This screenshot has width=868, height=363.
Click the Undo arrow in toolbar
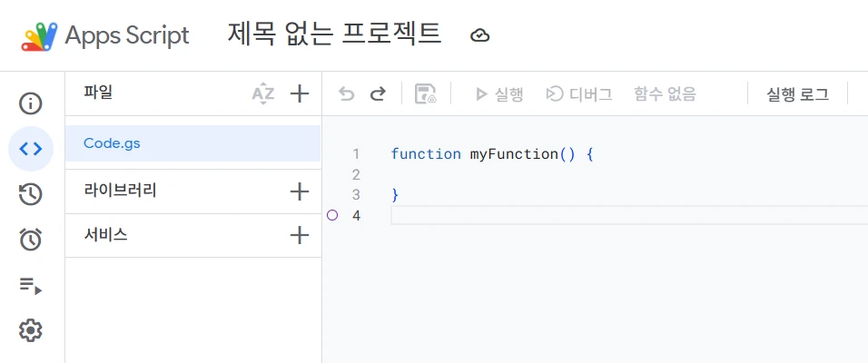(x=346, y=93)
